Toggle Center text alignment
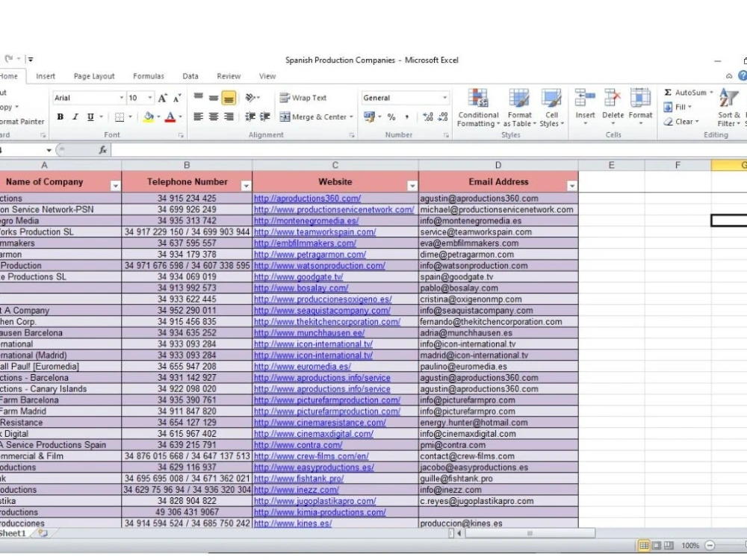 214,116
